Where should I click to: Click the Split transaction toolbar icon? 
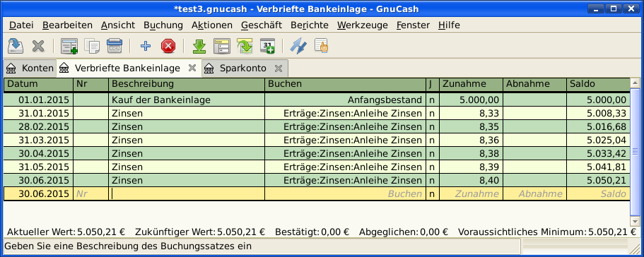pyautogui.click(x=222, y=46)
